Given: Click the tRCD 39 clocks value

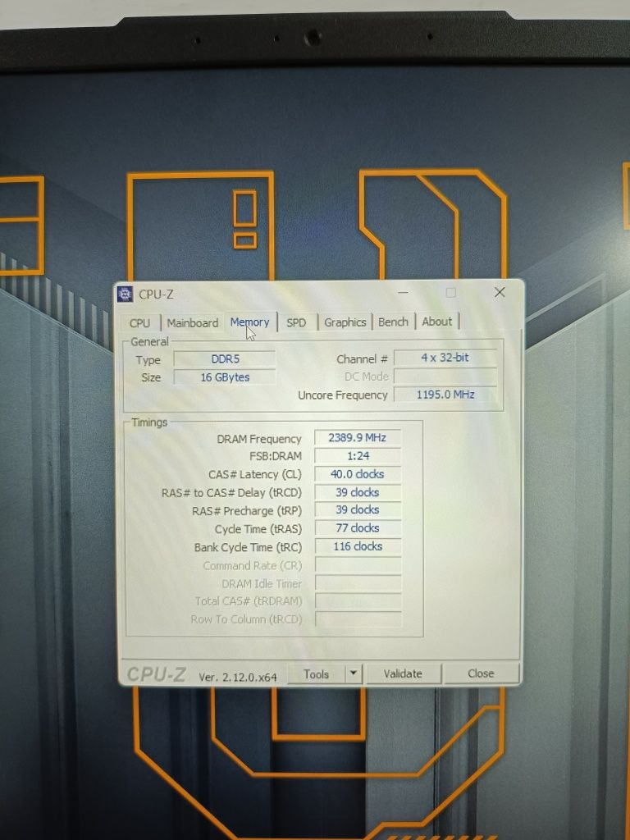Looking at the screenshot, I should tap(358, 492).
